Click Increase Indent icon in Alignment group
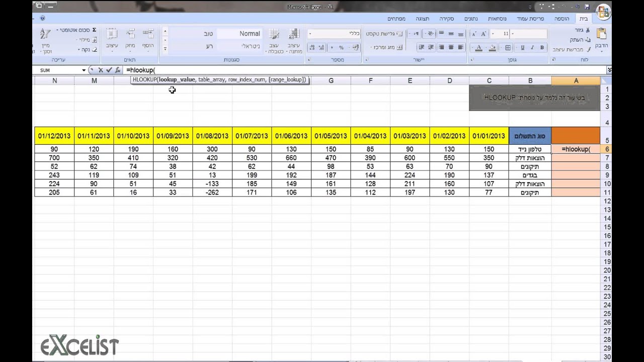Image resolution: width=644 pixels, height=362 pixels. pyautogui.click(x=421, y=47)
